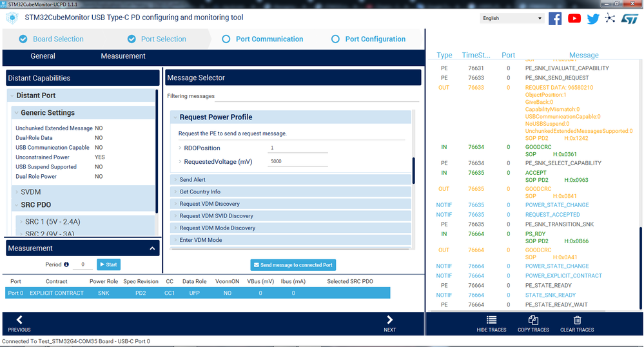This screenshot has height=347, width=644.
Task: Click the ACCEPT trace message
Action: 536,173
